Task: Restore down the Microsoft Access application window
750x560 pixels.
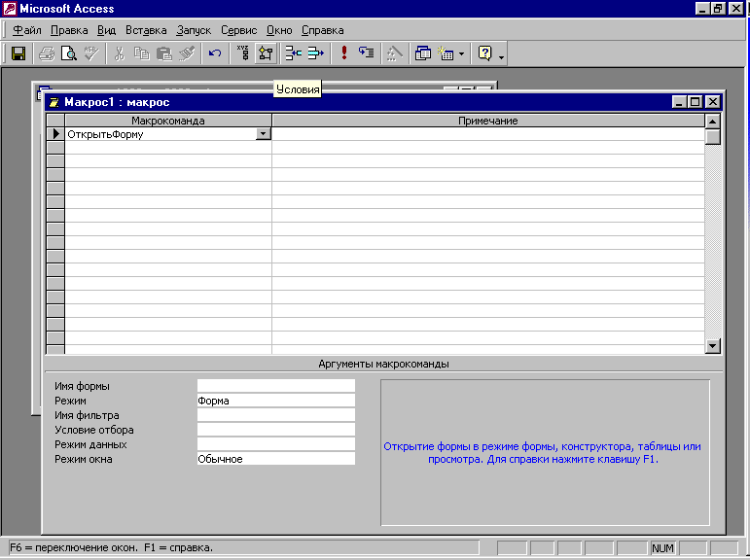Action: pos(718,9)
